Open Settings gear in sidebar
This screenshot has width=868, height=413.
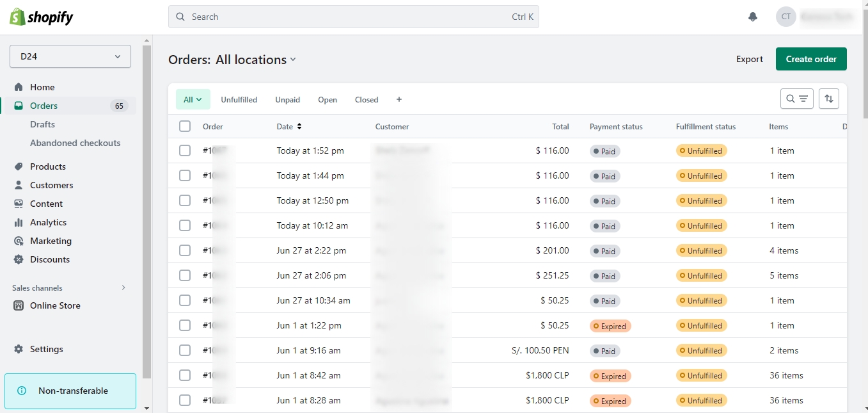coord(19,349)
